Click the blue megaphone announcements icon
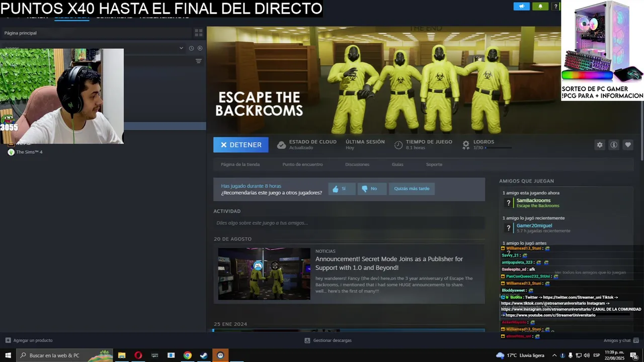The image size is (644, 362). coord(522,7)
